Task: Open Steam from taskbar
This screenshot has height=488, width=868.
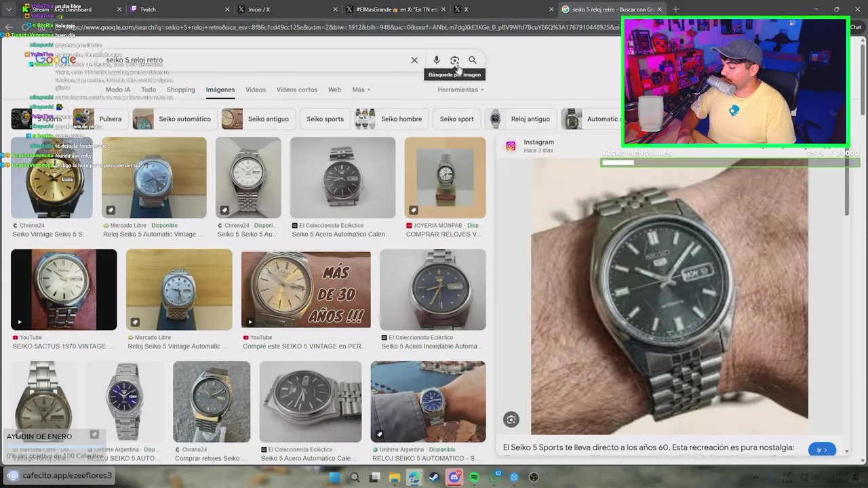Action: [x=434, y=478]
